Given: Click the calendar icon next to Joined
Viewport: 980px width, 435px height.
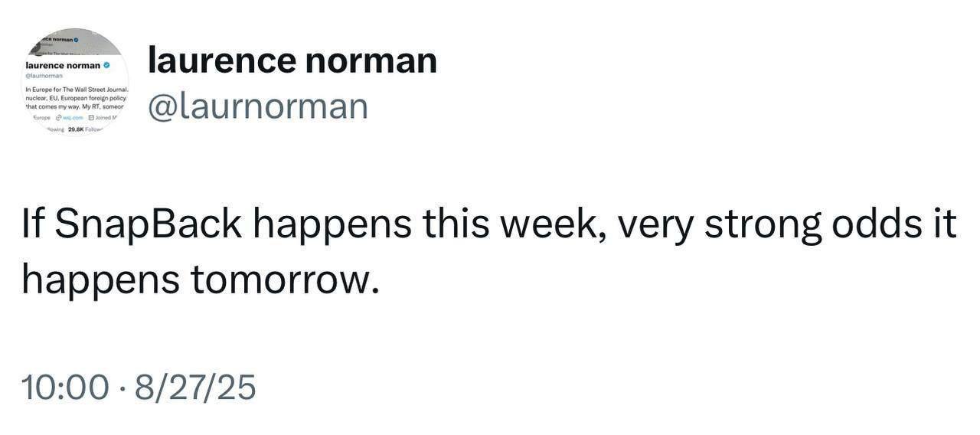Looking at the screenshot, I should pos(92,117).
